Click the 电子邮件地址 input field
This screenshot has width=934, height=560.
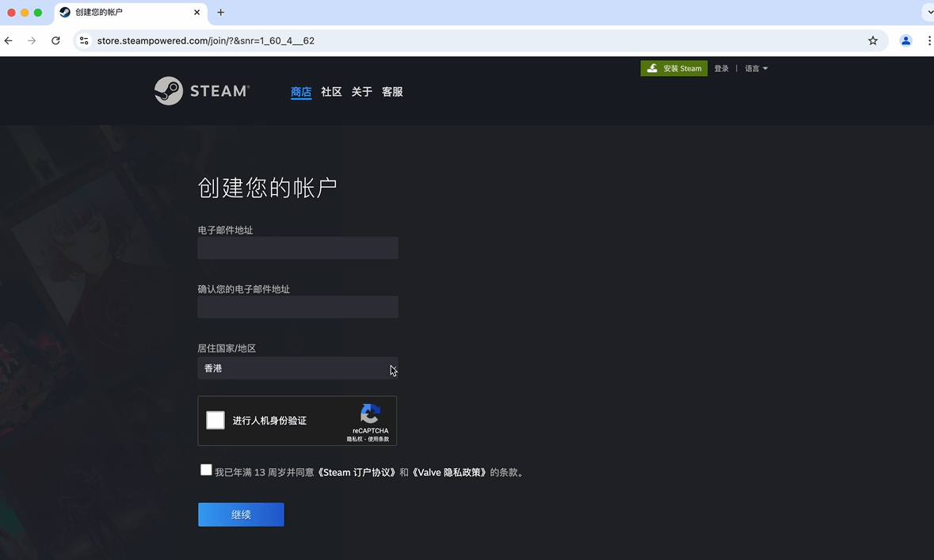(298, 247)
